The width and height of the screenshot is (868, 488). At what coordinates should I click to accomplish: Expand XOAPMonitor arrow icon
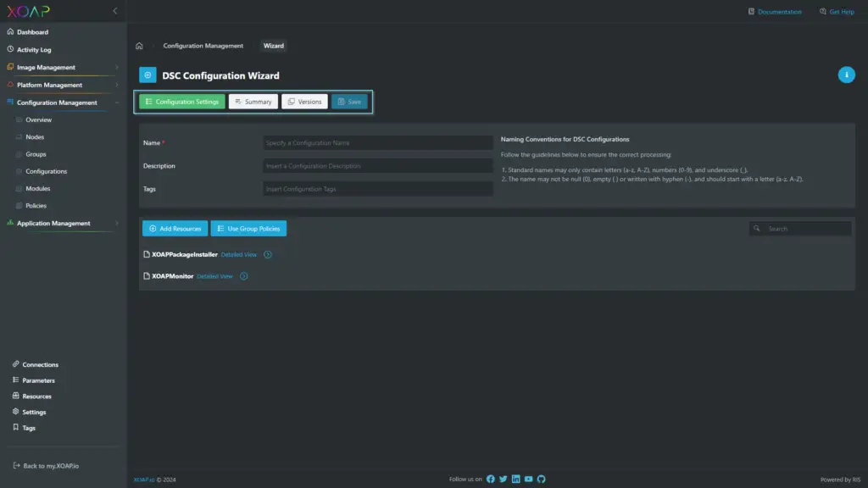click(243, 276)
